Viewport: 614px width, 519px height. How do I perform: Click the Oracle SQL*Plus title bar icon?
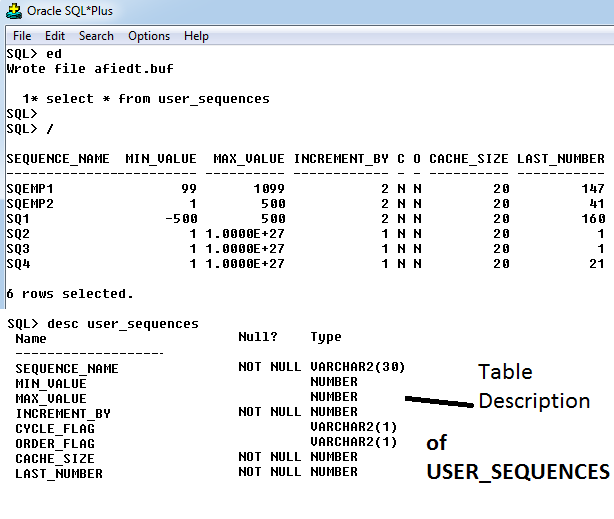click(14, 11)
